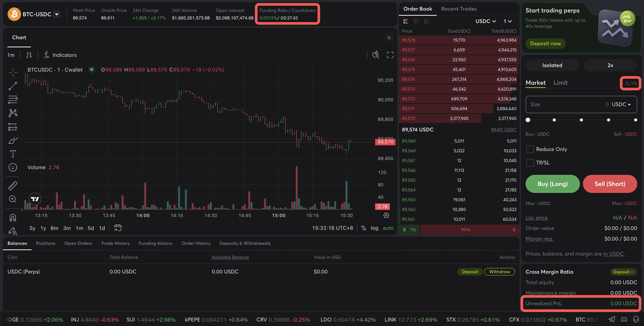This screenshot has height=326, width=644.
Task: Open the Indicators panel
Action: [60, 55]
